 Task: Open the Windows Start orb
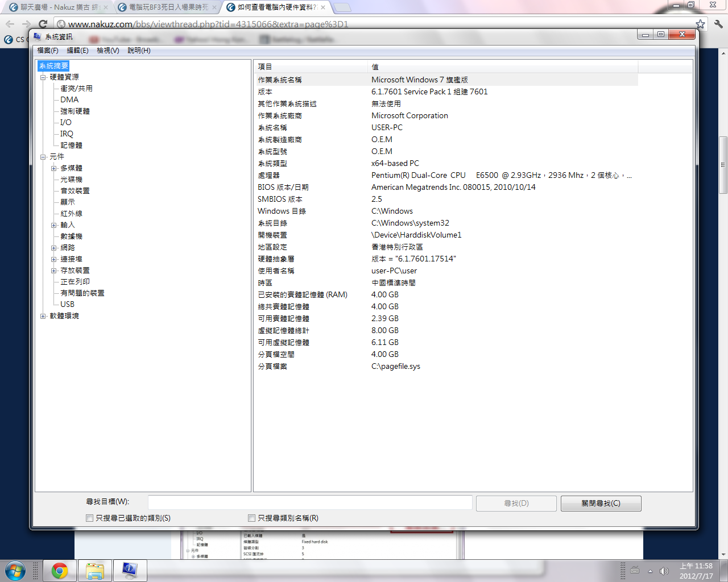click(15, 571)
